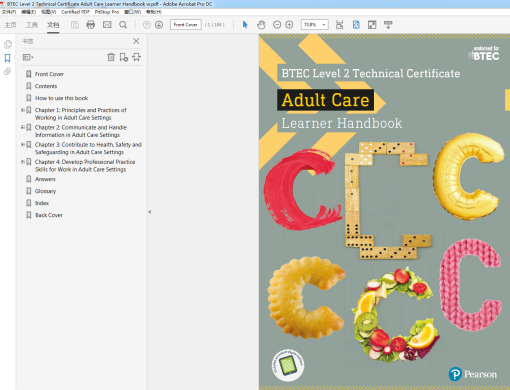510x390 pixels.
Task: Click the Search magnifier icon
Action: pyautogui.click(x=123, y=25)
